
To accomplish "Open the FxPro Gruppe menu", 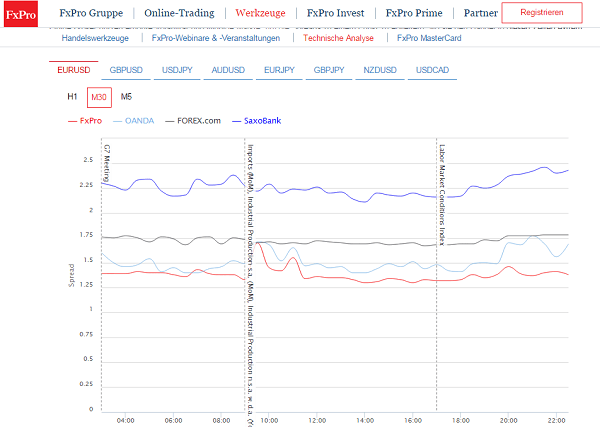I will pyautogui.click(x=91, y=13).
